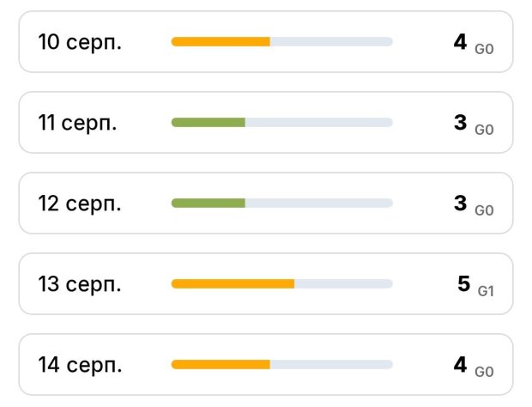
Task: Open the 11 серп. forecast card
Action: 266,122
